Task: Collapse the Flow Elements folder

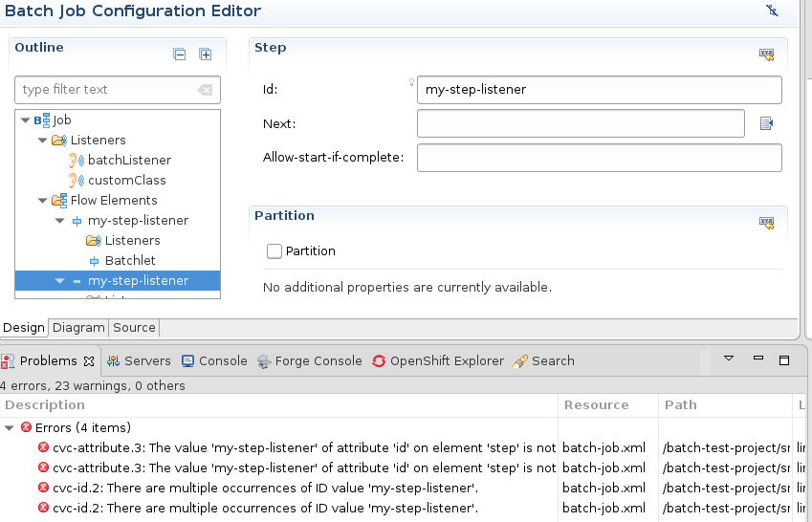Action: [x=42, y=201]
